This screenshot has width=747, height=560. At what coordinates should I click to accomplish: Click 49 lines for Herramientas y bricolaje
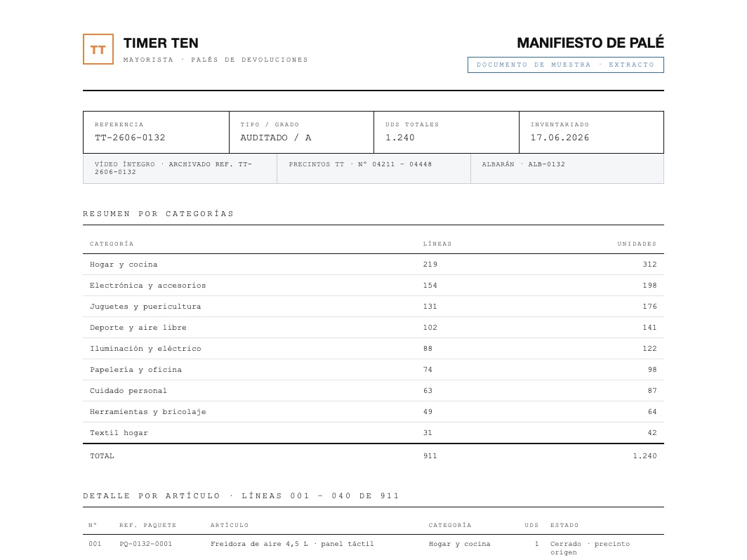(x=428, y=412)
